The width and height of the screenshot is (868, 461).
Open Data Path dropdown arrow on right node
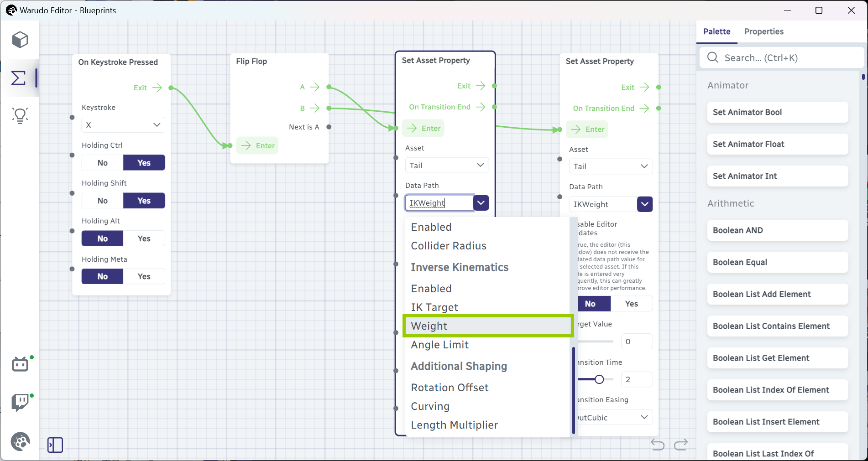[645, 204]
